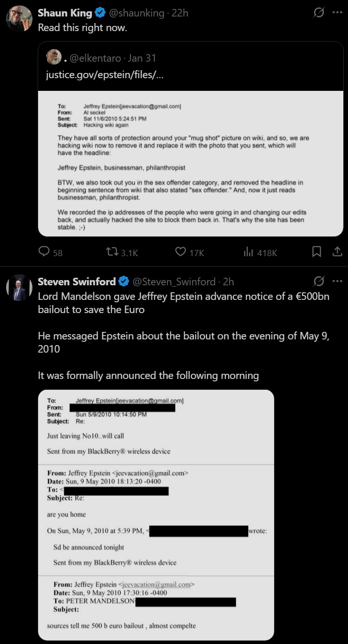Click Grok icon on Shaun King's post
This screenshot has height=644, width=348.
[x=319, y=13]
